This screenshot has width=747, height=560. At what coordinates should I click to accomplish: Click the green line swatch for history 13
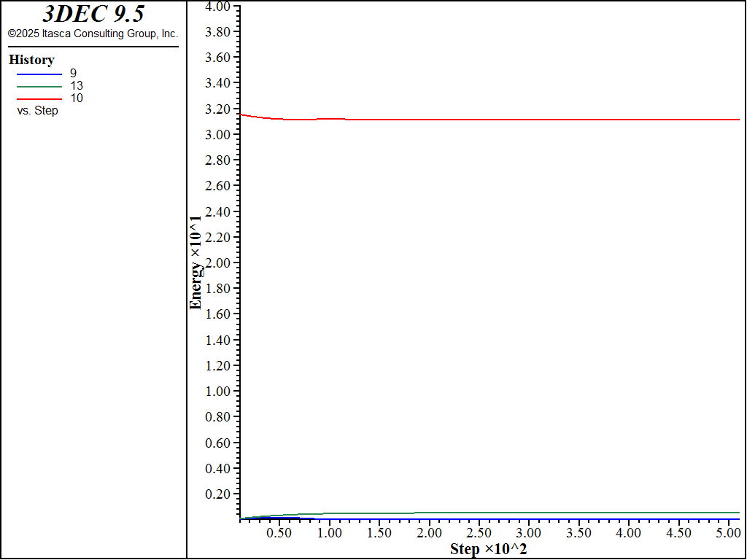[x=39, y=87]
